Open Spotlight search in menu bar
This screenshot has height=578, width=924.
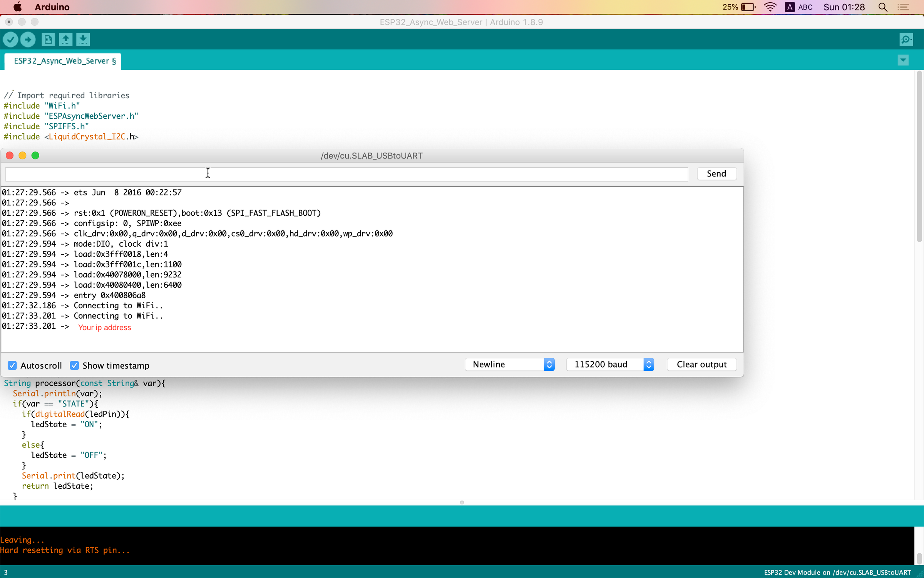coord(883,7)
